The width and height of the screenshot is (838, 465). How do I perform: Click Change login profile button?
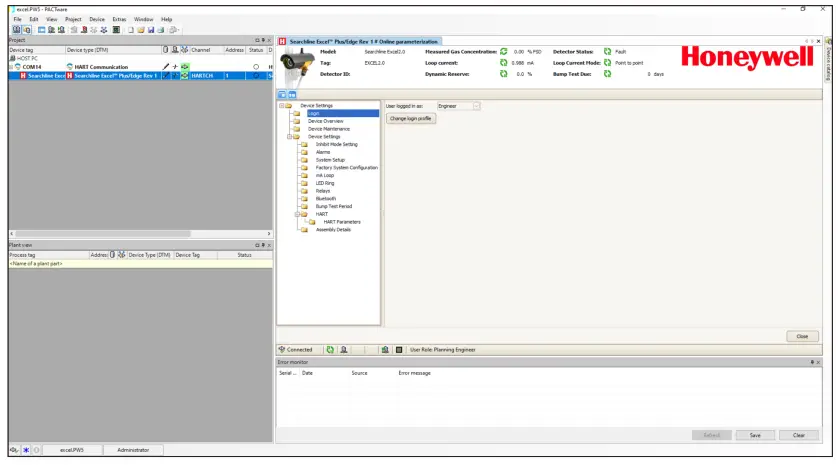coord(410,118)
